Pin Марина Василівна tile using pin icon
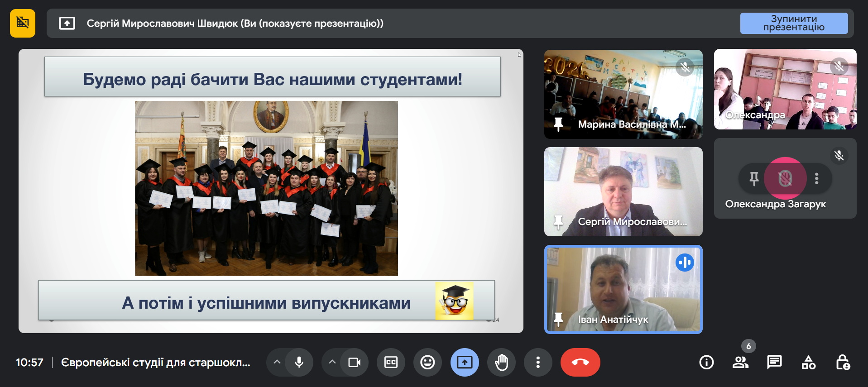 point(558,124)
